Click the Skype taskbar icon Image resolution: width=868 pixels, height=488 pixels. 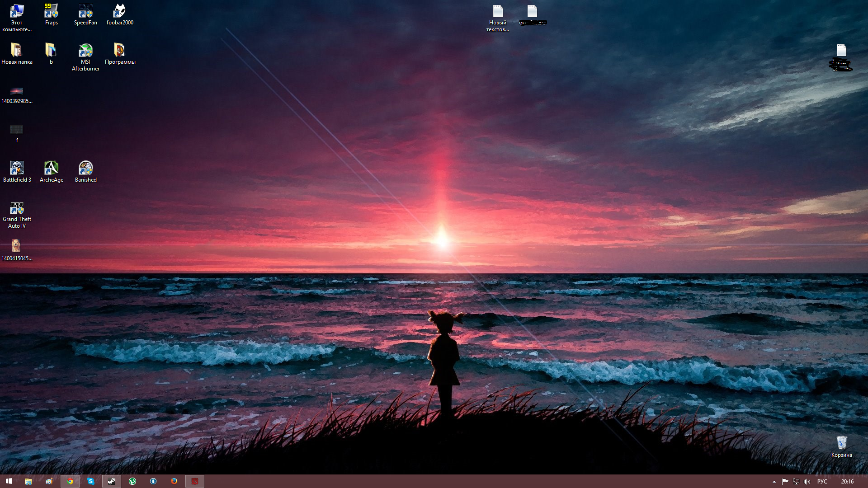click(91, 481)
